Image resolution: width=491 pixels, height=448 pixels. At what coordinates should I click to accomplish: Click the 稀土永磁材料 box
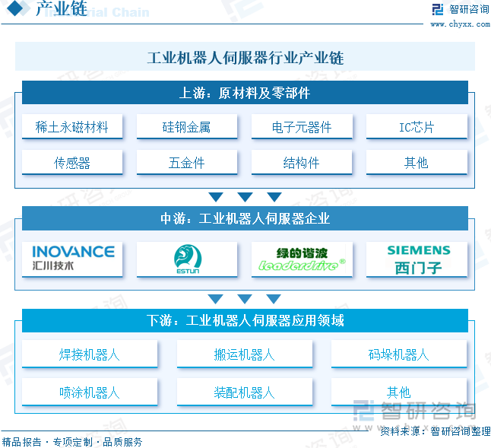click(72, 126)
